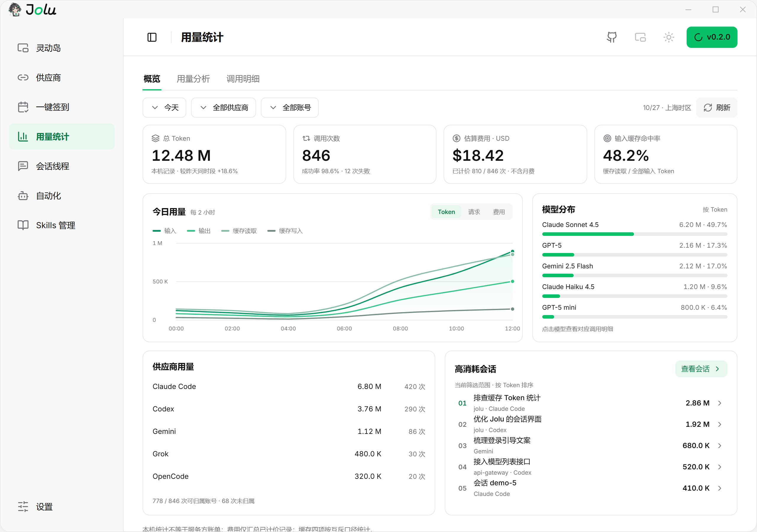757x532 pixels.
Task: Open 自动化 page
Action: coord(62,196)
